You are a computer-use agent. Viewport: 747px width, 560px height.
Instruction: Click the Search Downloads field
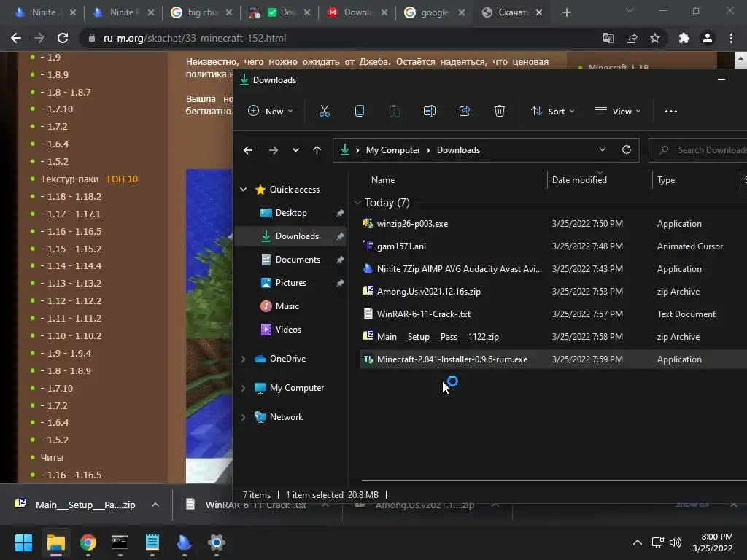pos(698,150)
